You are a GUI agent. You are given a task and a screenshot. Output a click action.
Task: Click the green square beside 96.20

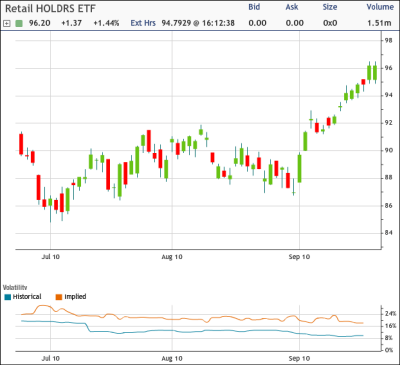click(x=19, y=23)
